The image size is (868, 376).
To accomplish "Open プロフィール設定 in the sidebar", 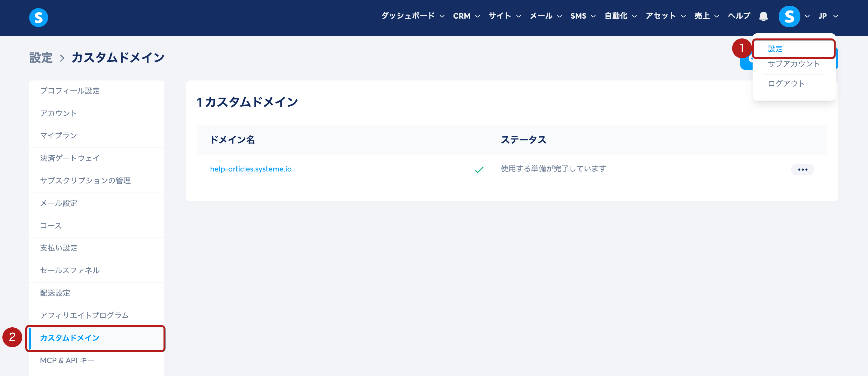I will 97,91.
